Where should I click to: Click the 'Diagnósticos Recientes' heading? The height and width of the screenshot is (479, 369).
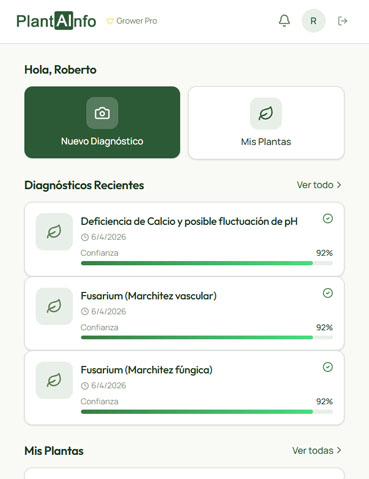pos(84,185)
